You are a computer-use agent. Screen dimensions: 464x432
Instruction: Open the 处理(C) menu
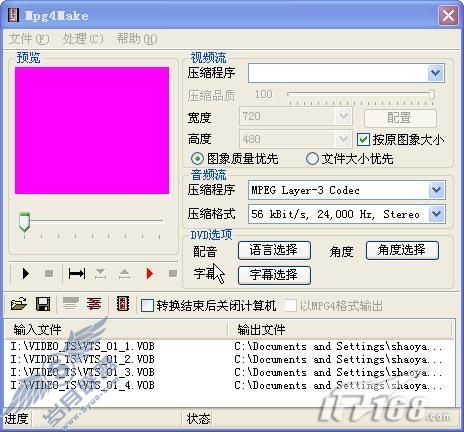pyautogui.click(x=83, y=39)
